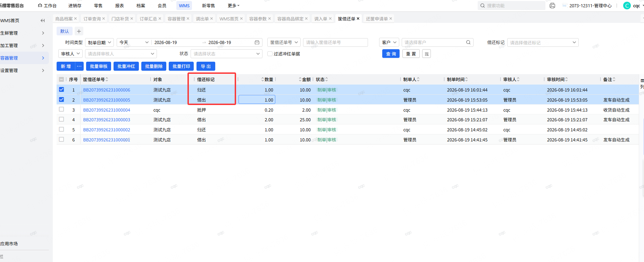Open the 制单日期 time type dropdown
The image size is (644, 262).
pyautogui.click(x=100, y=42)
